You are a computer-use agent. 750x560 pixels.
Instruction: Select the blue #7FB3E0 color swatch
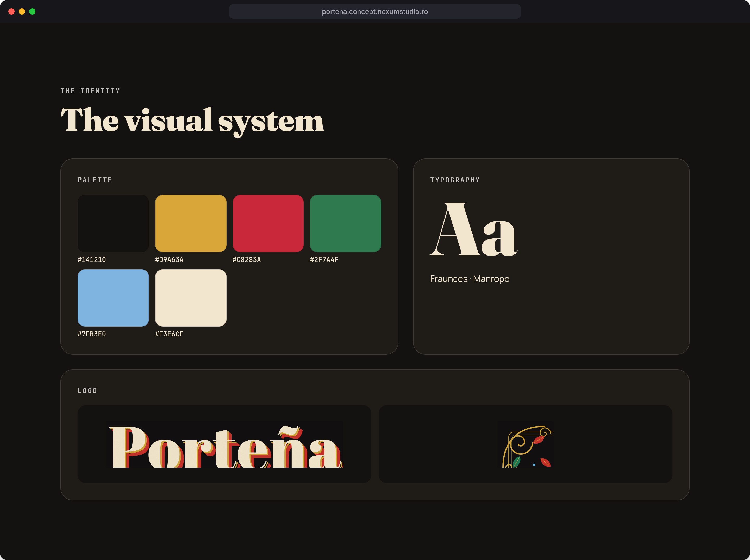pos(113,298)
